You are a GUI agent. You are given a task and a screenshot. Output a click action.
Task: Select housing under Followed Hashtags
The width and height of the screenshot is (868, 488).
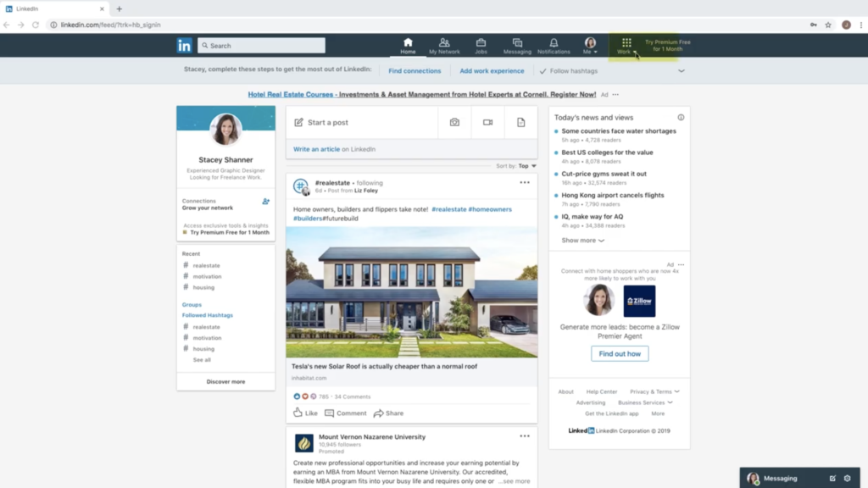203,348
